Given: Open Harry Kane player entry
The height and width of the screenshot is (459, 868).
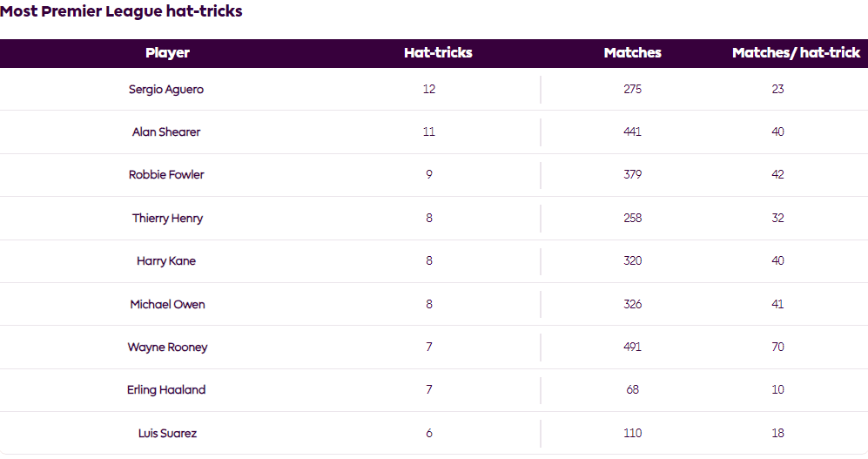Looking at the screenshot, I should pyautogui.click(x=166, y=261).
